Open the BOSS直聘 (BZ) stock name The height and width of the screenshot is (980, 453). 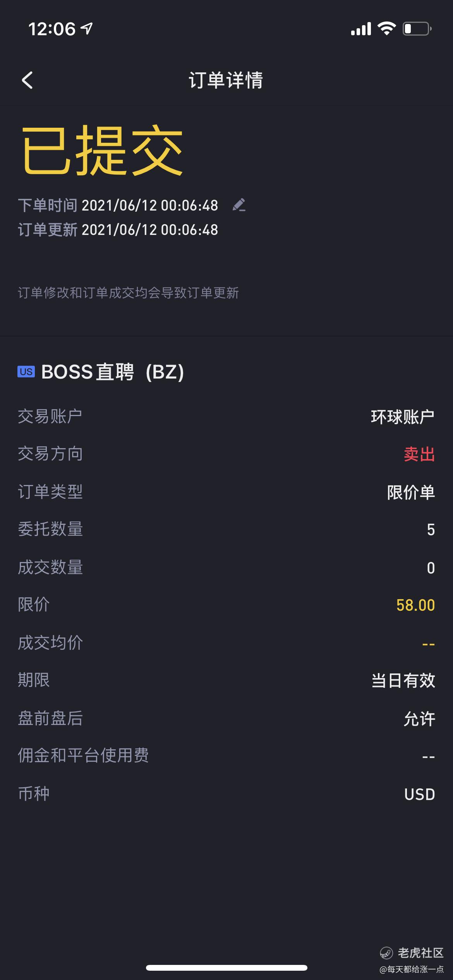[x=112, y=372]
